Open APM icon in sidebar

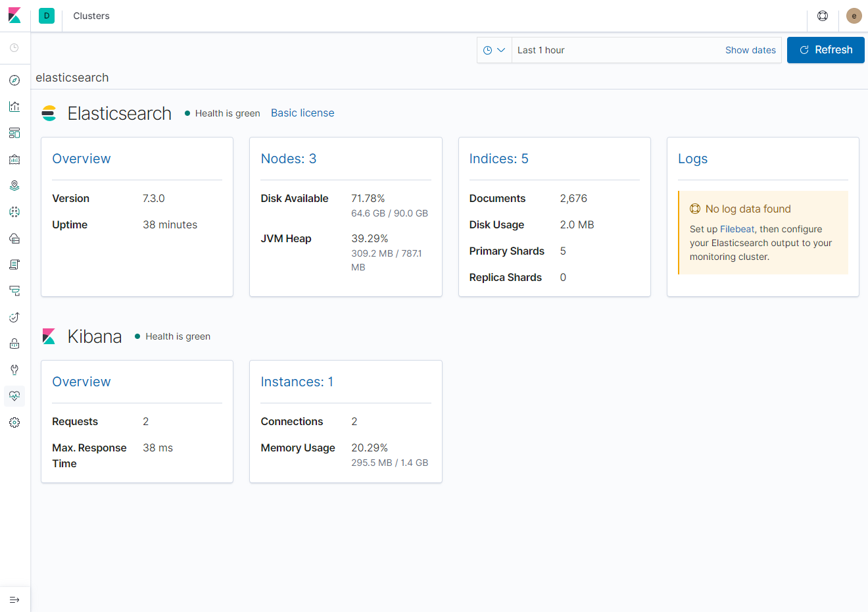click(x=14, y=291)
